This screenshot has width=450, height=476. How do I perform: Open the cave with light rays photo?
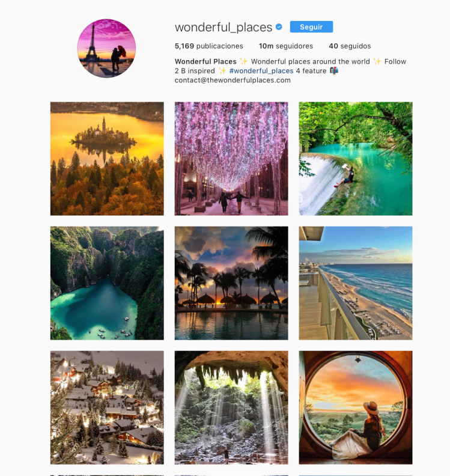[231, 407]
